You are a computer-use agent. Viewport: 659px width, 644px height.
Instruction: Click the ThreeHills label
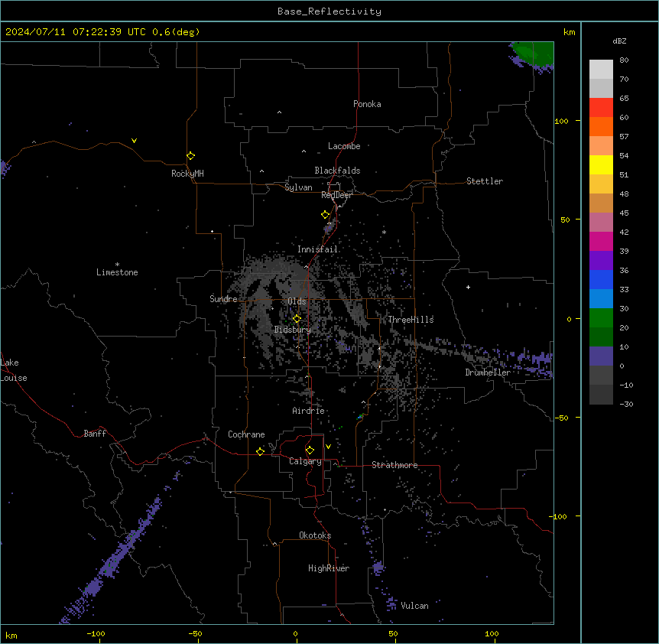point(411,320)
